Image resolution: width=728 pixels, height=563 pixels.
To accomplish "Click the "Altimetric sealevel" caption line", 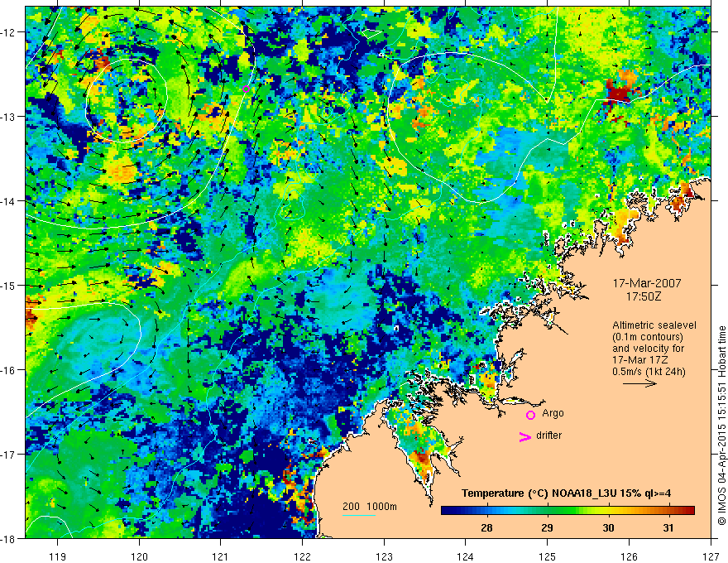I will (x=654, y=325).
